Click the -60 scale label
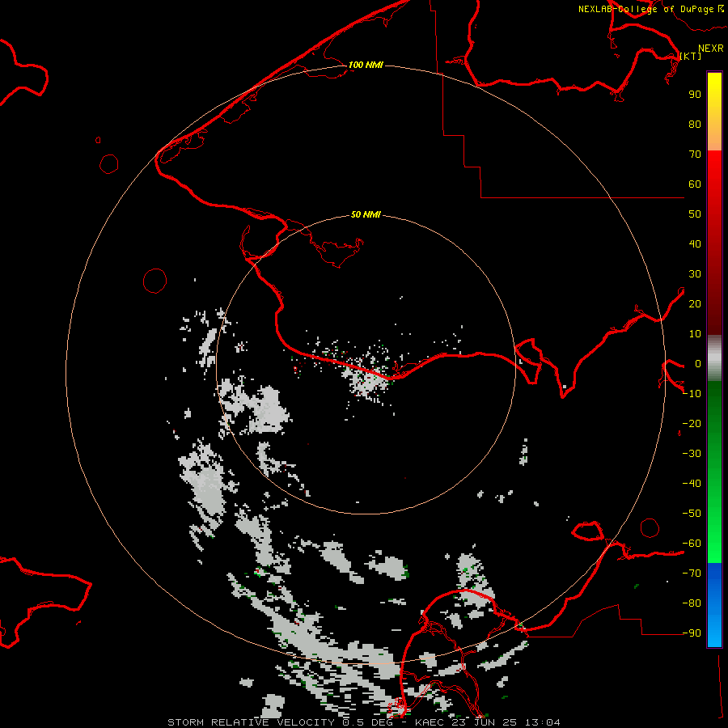This screenshot has height=728, width=728. [x=692, y=544]
